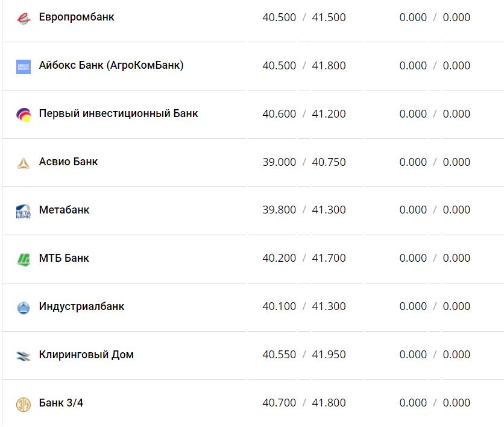Click the Первый инвестиционный Банк logo
This screenshot has width=504, height=427.
click(24, 115)
